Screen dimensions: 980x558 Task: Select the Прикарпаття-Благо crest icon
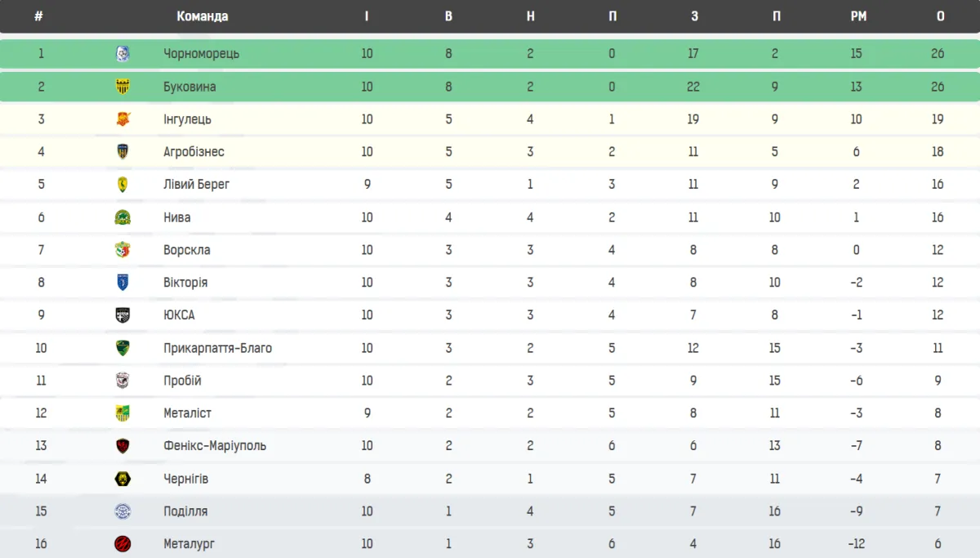pos(122,348)
